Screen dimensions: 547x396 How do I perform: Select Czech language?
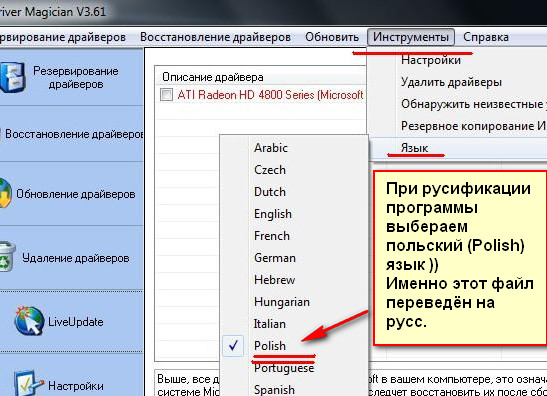click(270, 170)
